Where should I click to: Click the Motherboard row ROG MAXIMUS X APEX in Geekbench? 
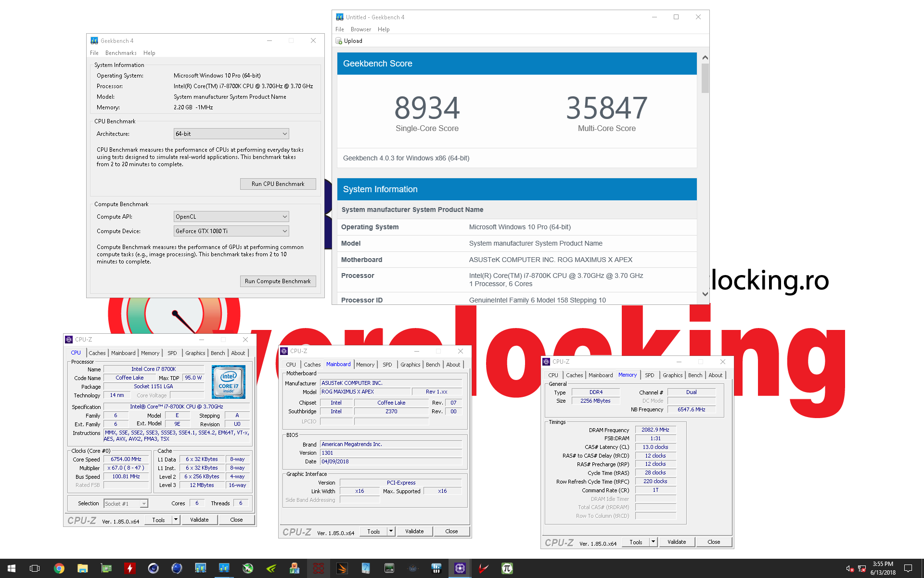pos(517,260)
